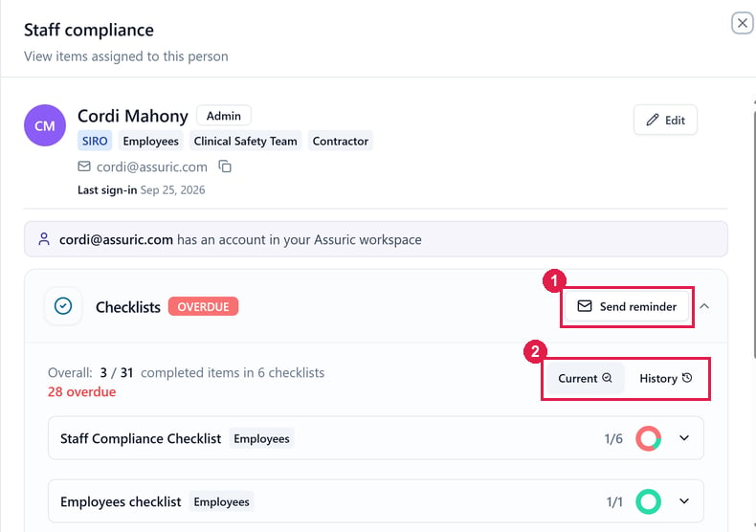Viewport: 756px width, 532px height.
Task: Click the SIRO role tag
Action: (x=95, y=142)
